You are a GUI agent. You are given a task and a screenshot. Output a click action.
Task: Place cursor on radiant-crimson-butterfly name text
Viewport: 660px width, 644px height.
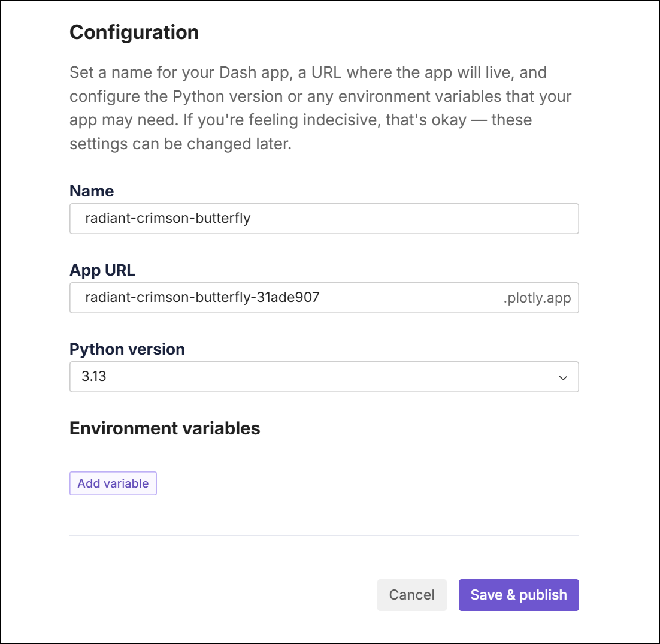coord(168,219)
